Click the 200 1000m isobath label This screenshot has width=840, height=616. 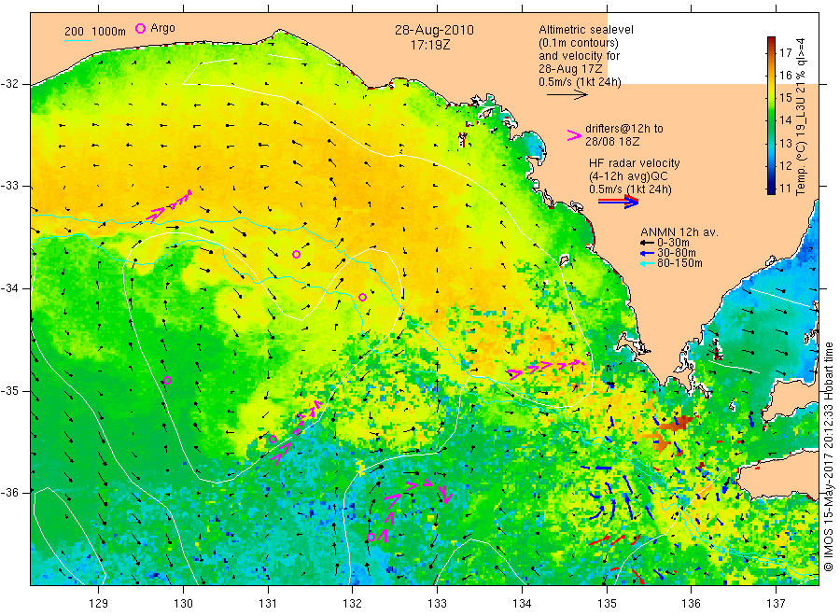coord(95,31)
